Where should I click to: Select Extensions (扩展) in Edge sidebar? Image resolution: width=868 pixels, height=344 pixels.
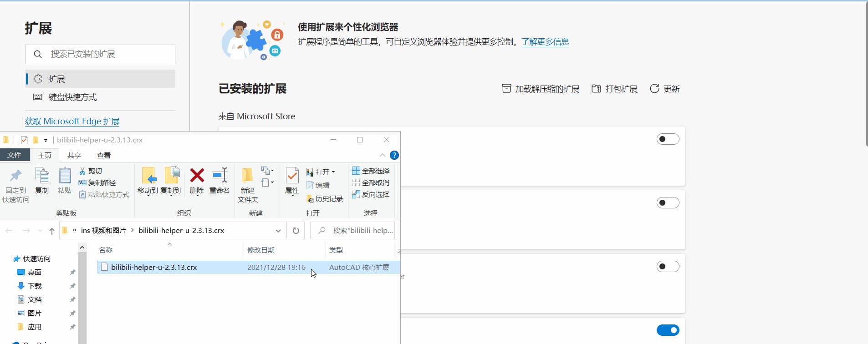(x=100, y=79)
